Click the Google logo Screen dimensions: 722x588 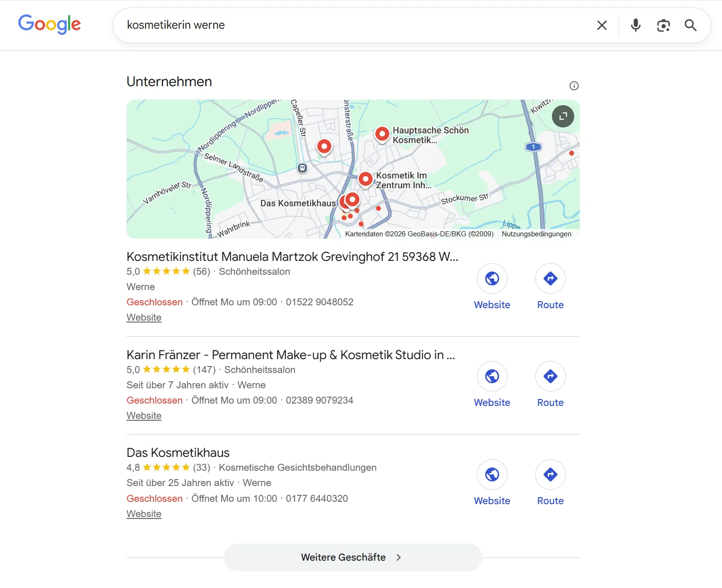[x=50, y=24]
